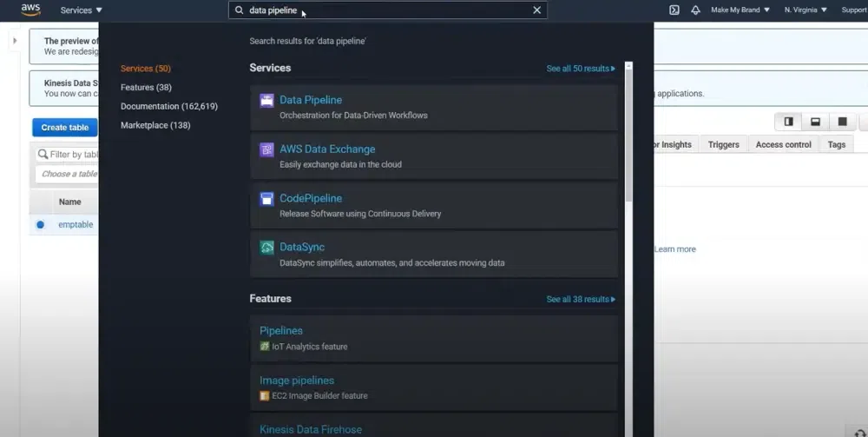
Task: Expand the left navigation panel arrow
Action: click(x=15, y=41)
